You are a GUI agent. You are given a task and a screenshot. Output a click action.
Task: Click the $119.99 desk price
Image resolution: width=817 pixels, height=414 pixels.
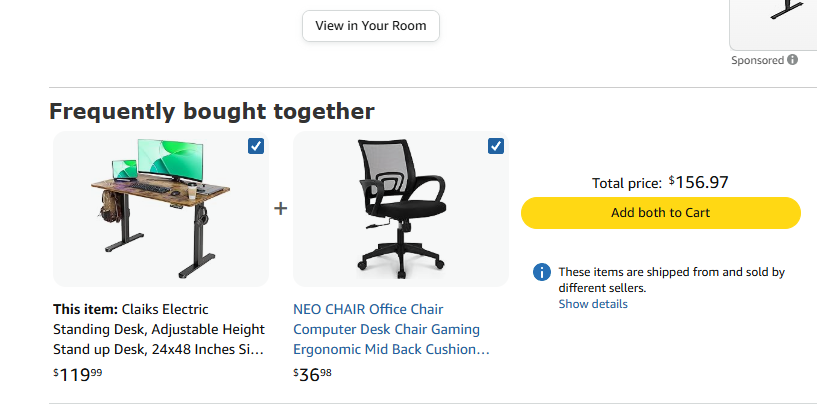pyautogui.click(x=78, y=374)
